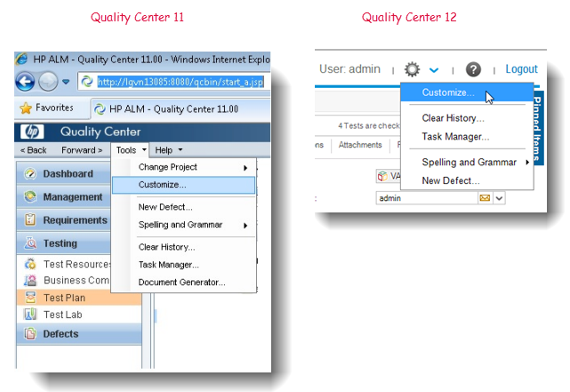Select the URL in the address bar
Viewport: 570px width, 392px height.
(x=180, y=82)
